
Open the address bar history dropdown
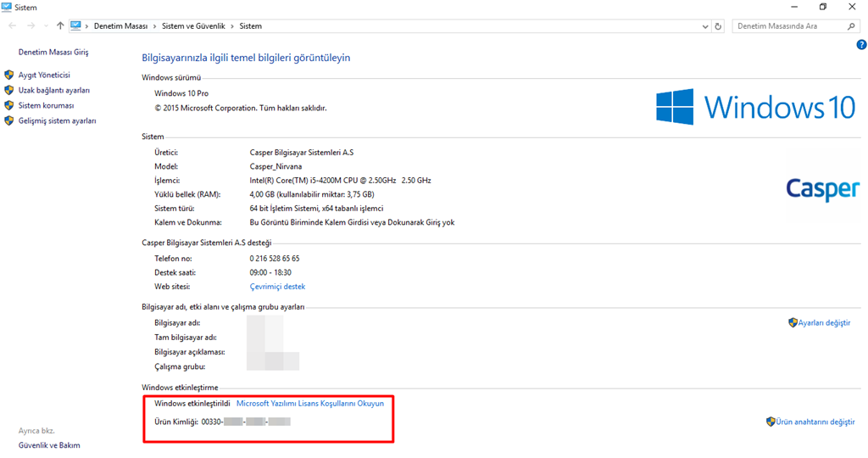[x=704, y=26]
